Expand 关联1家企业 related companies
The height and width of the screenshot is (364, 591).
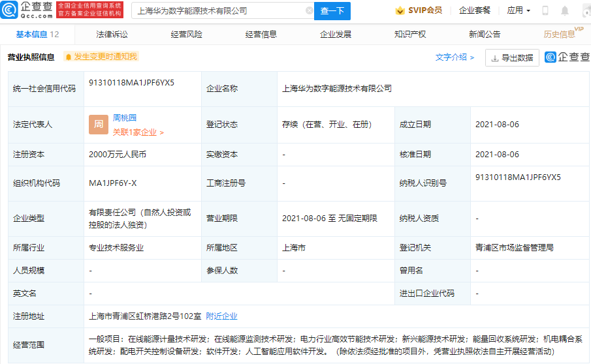(138, 132)
